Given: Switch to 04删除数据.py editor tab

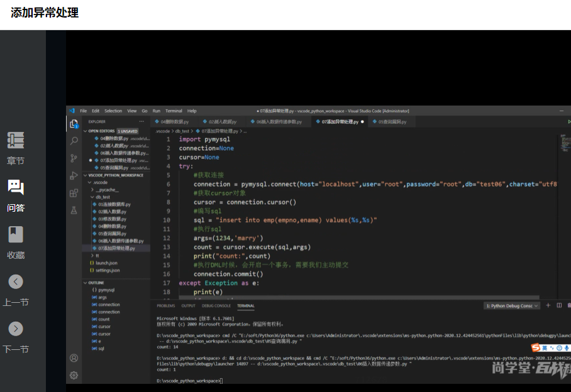Looking at the screenshot, I should coord(174,122).
